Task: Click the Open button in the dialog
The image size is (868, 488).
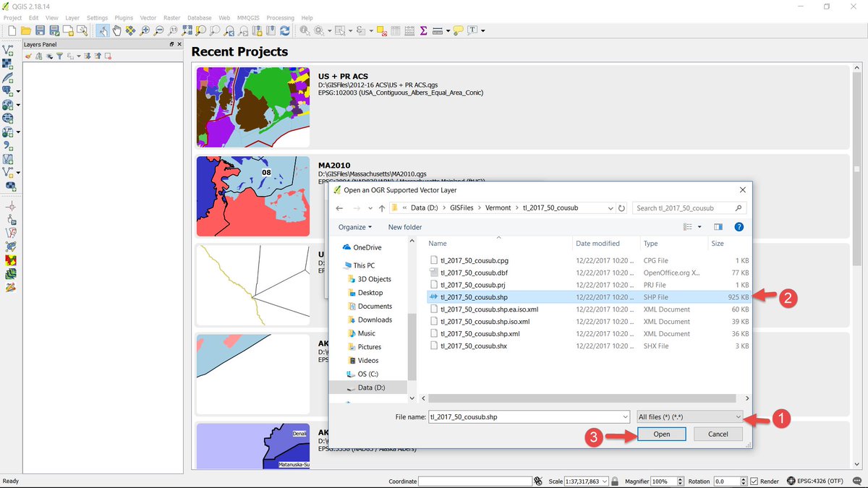Action: (x=662, y=434)
